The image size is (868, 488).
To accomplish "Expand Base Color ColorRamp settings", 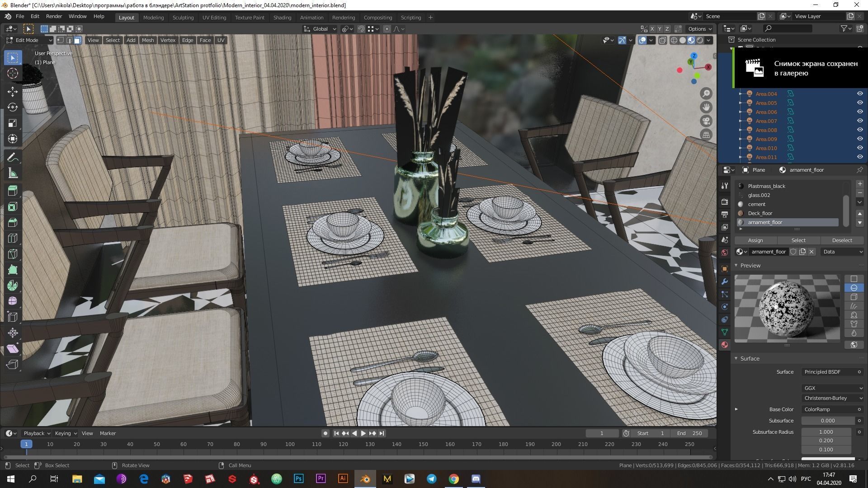I will pyautogui.click(x=736, y=409).
